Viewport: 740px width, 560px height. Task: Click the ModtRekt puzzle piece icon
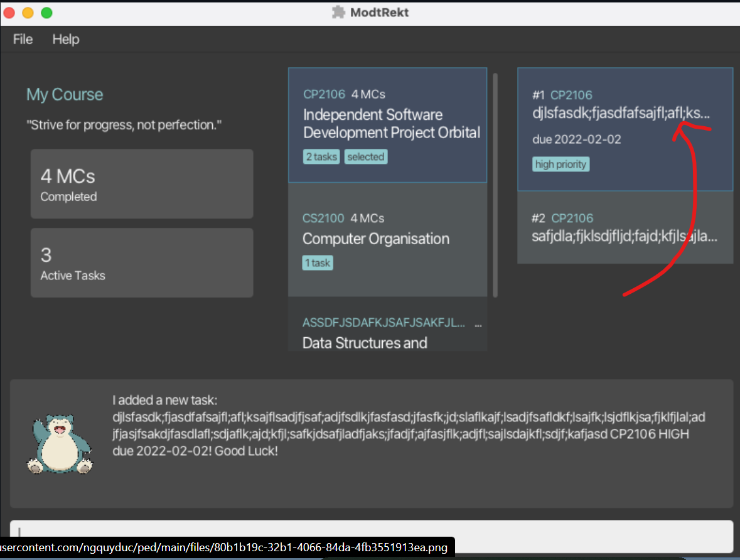point(338,12)
